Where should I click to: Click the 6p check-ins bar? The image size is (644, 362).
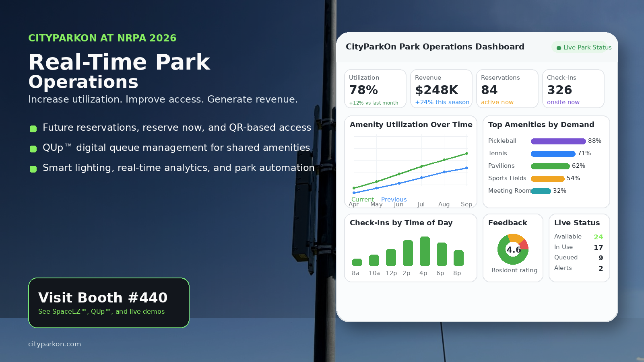tap(442, 254)
